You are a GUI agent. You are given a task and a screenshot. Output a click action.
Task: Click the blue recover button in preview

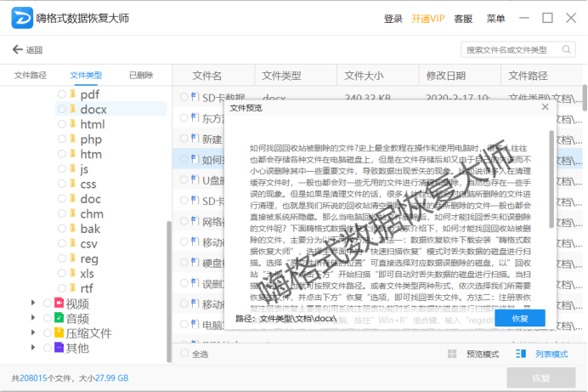(x=520, y=318)
